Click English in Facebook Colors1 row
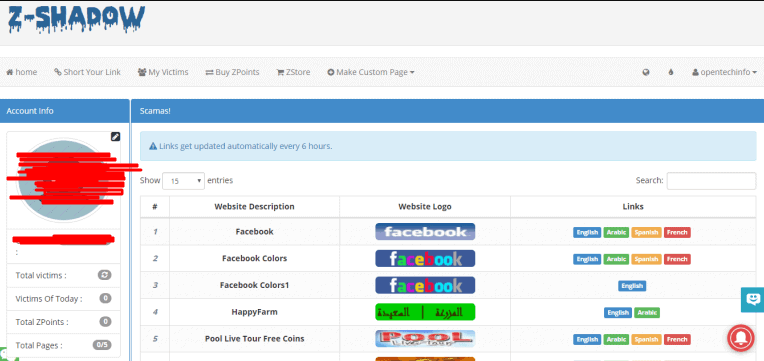Viewport: 764px width, 361px height. [632, 286]
